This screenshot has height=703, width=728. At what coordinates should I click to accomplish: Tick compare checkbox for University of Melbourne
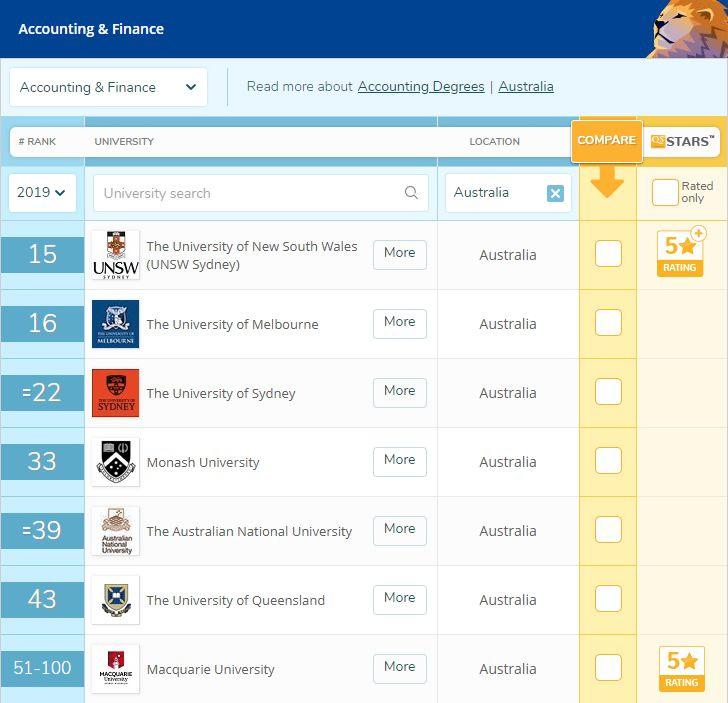(608, 323)
